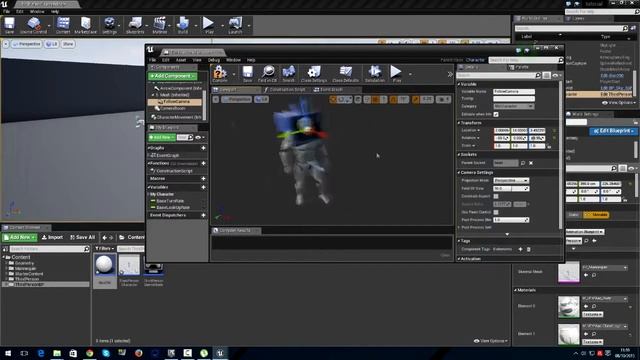Click Play in Blueprint editor toolbar
This screenshot has width=640, height=360.
coord(396,74)
